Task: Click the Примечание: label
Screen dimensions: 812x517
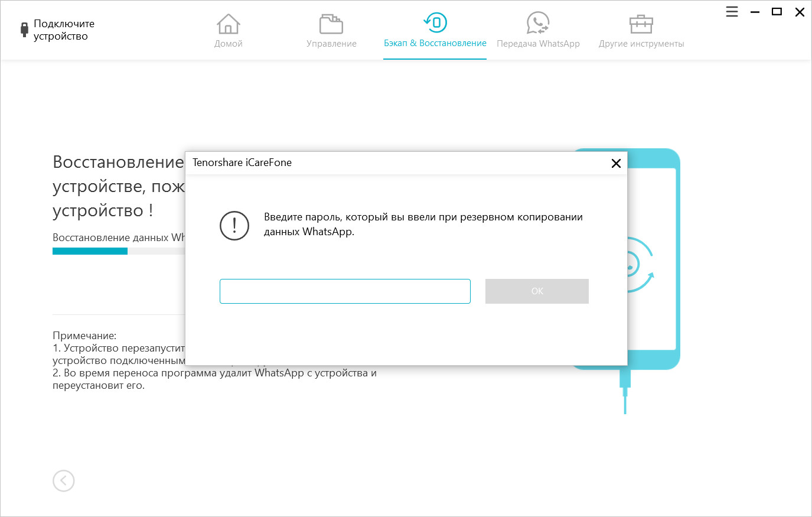Action: [84, 336]
